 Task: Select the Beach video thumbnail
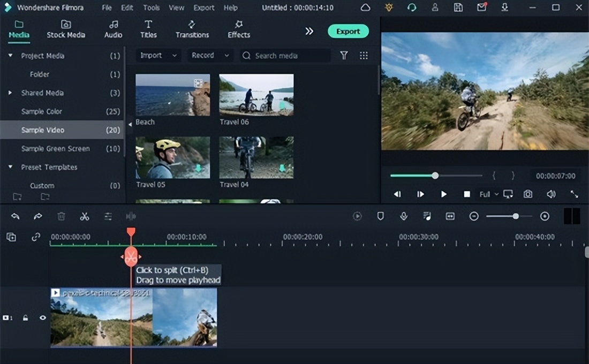[x=172, y=95]
